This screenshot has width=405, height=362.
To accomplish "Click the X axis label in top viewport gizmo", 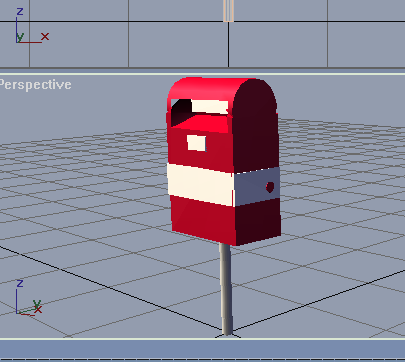I will click(x=45, y=37).
